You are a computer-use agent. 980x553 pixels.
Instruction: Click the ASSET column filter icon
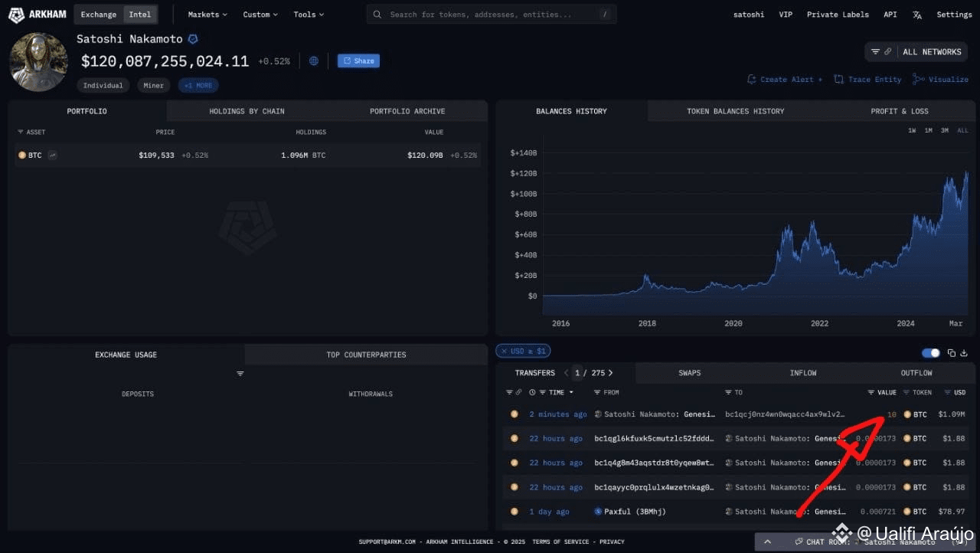click(21, 133)
